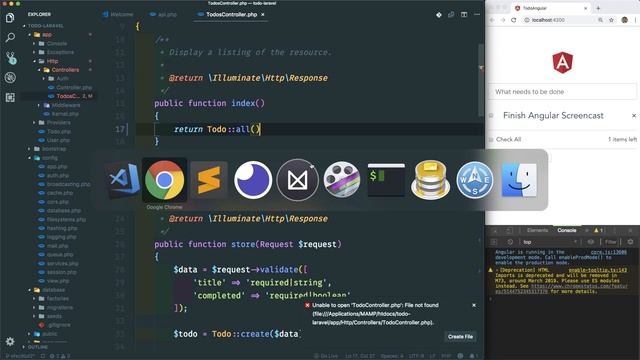Screen dimensions: 640x360
Task: Open the Search view in activity bar
Action: [10, 38]
